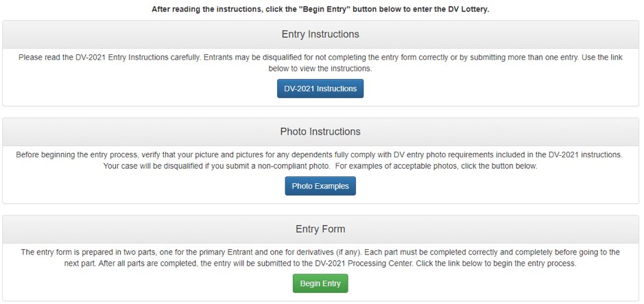The width and height of the screenshot is (644, 304).
Task: Click the Entry Instructions panel heading
Action: coord(320,34)
